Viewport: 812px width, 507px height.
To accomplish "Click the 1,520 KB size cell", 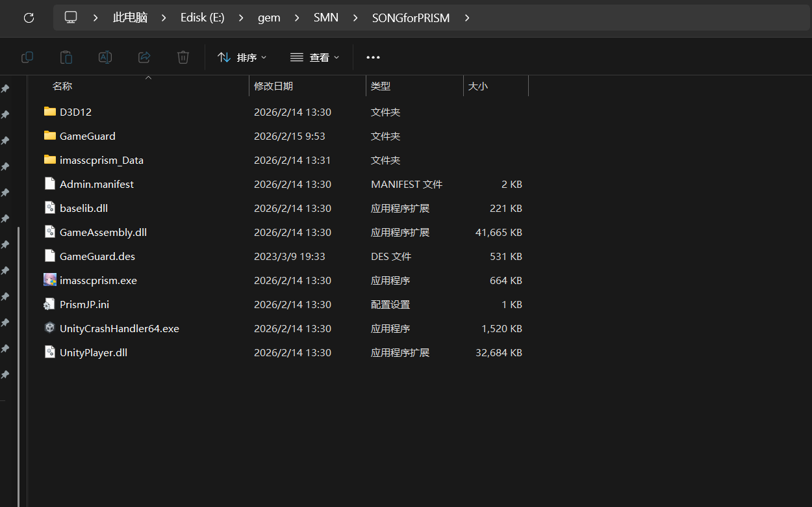I will coord(502,328).
